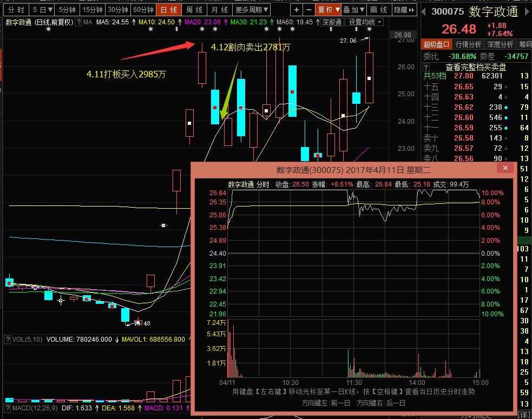Click question mark icon next to 数字政通 chart title

(x=78, y=22)
